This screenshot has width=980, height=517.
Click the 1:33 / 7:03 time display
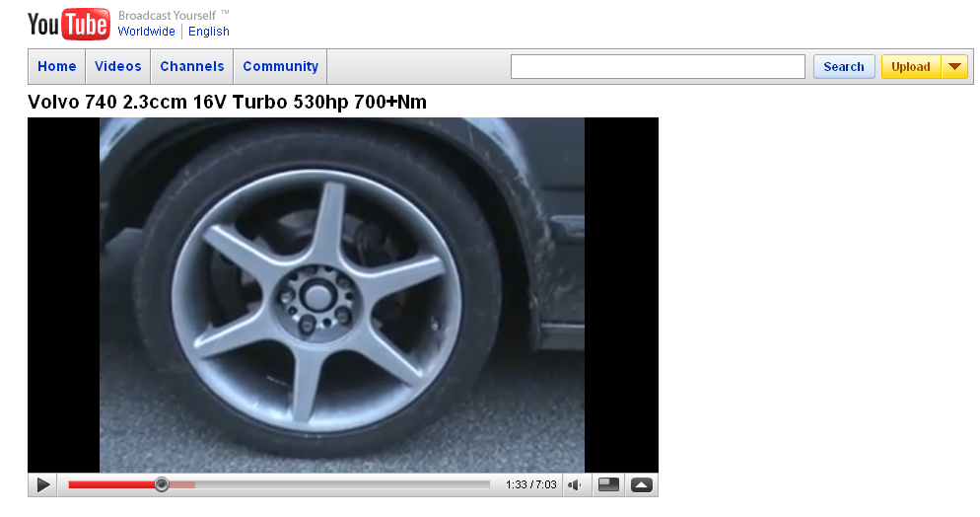click(530, 485)
